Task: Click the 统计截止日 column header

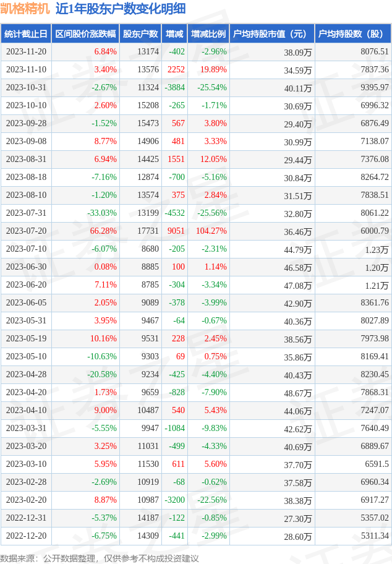Action: 26,34
